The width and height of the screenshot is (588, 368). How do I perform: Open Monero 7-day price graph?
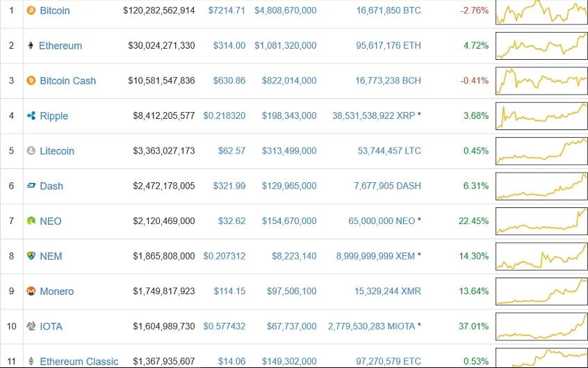point(541,291)
